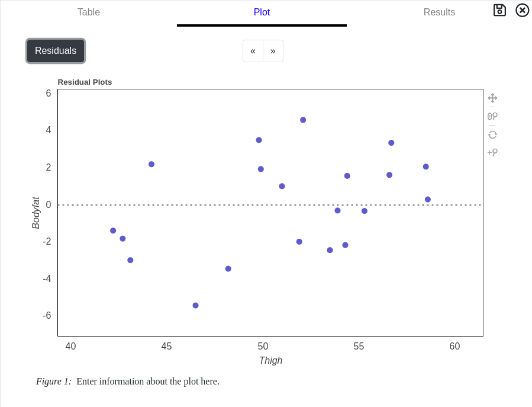The image size is (532, 407).
Task: Click the circled X close icon
Action: [521, 10]
